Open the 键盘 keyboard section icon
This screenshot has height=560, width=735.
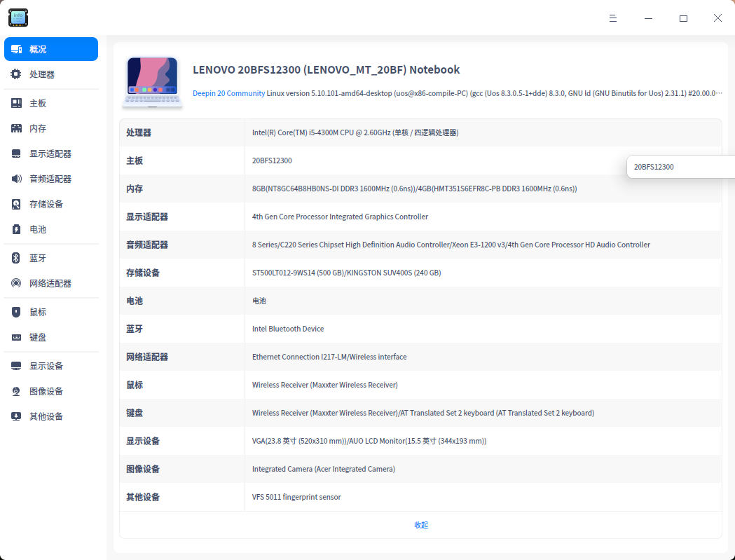[x=15, y=337]
